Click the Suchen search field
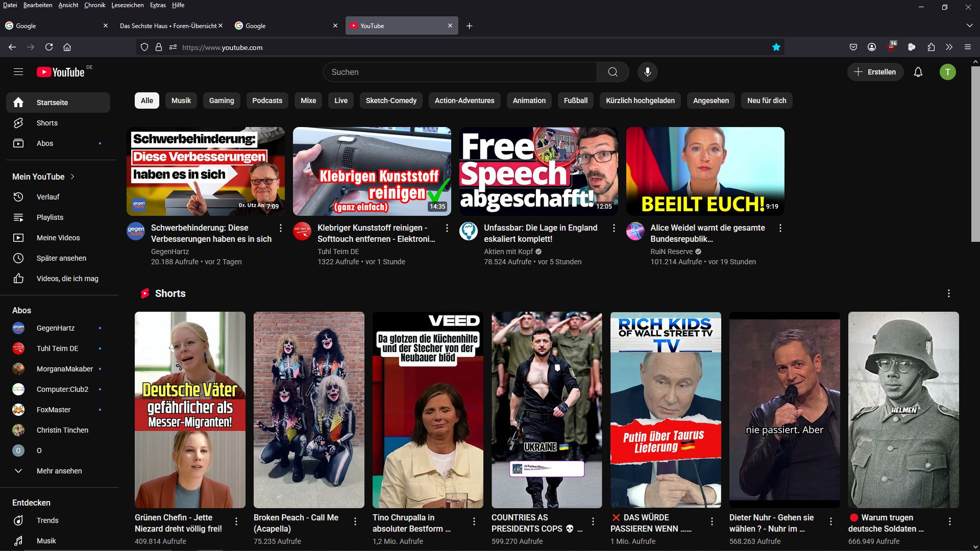The height and width of the screenshot is (551, 980). (x=460, y=72)
